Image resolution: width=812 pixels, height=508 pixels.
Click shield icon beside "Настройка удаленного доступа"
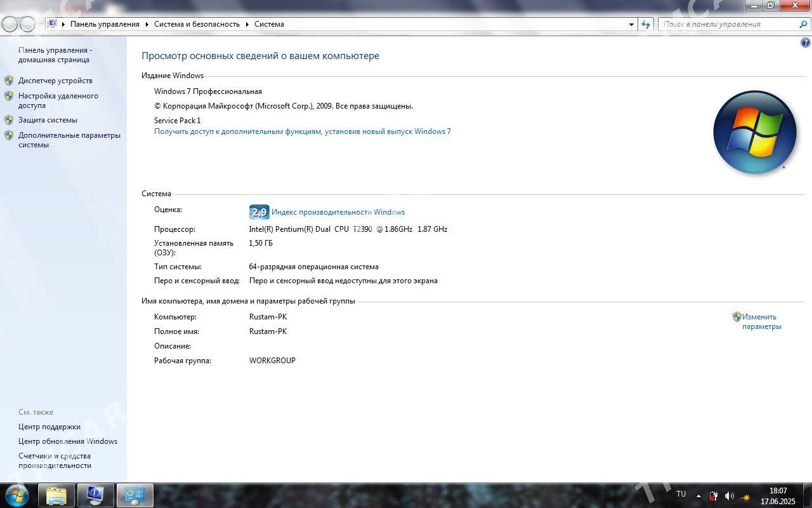click(9, 96)
